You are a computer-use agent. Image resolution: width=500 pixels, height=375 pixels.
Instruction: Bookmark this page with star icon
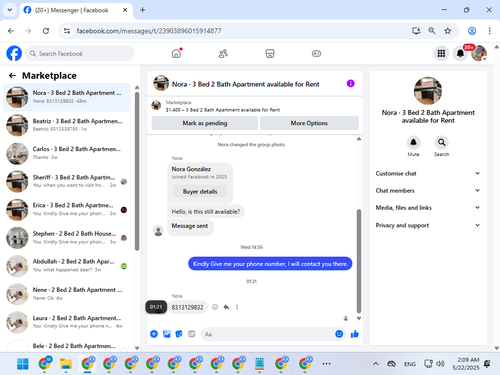[x=448, y=31]
